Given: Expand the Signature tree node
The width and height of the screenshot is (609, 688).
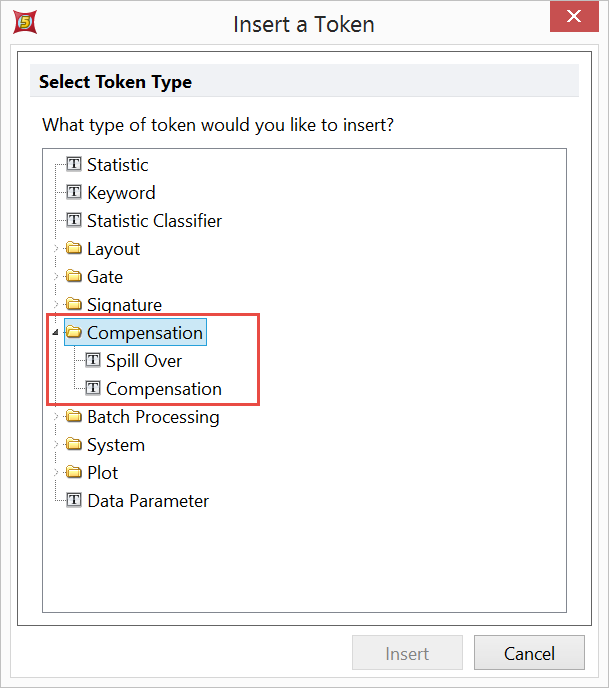Looking at the screenshot, I should tap(55, 305).
